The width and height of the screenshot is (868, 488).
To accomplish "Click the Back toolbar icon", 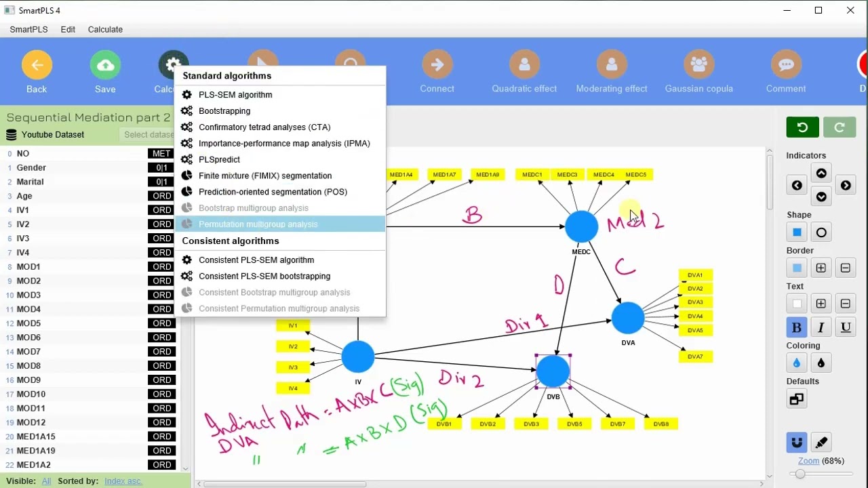I will (37, 66).
